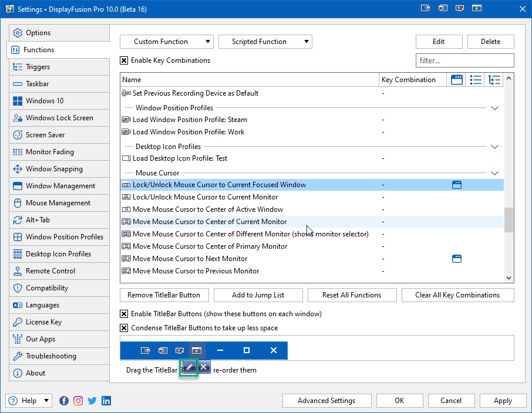The width and height of the screenshot is (532, 413).
Task: Click the filter text field
Action: tap(465, 60)
